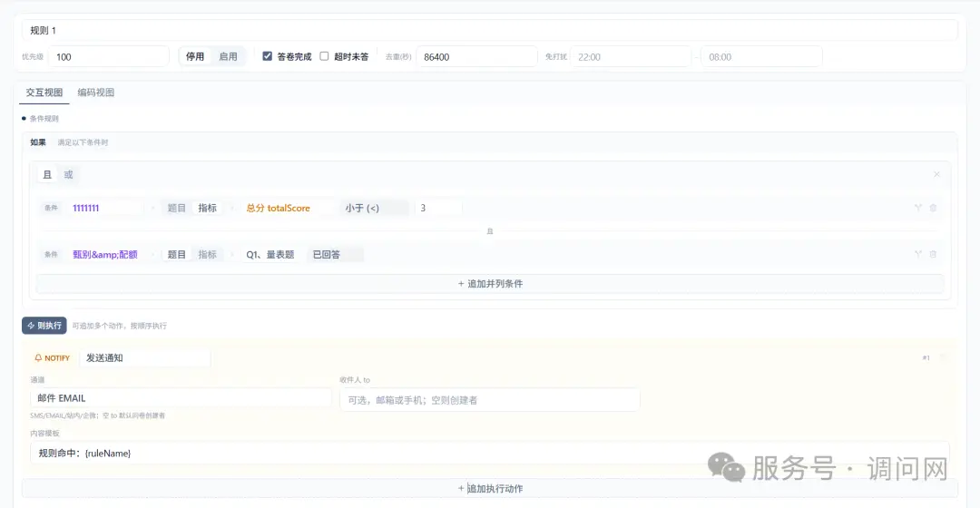This screenshot has height=508, width=980.
Task: Delete the totalScore condition with trash icon
Action: [x=933, y=208]
